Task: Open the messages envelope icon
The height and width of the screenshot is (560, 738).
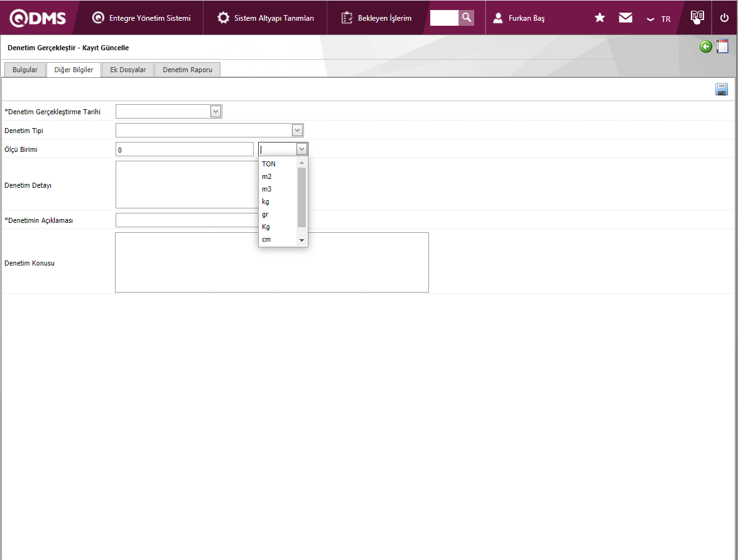Action: coord(626,18)
